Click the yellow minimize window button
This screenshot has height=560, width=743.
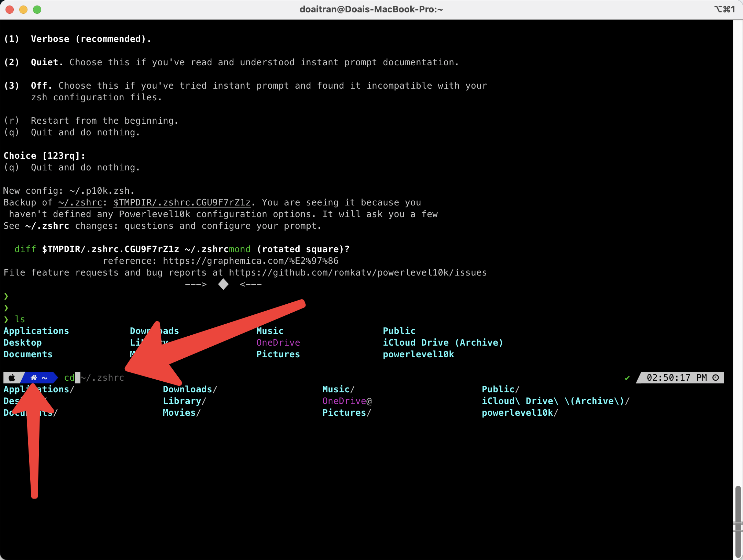pyautogui.click(x=23, y=9)
